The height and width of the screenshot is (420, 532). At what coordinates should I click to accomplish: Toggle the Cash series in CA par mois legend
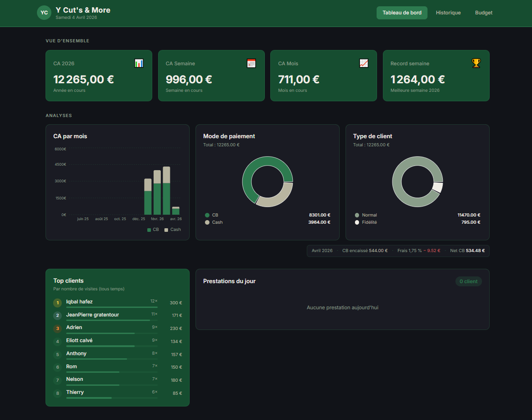[170, 230]
